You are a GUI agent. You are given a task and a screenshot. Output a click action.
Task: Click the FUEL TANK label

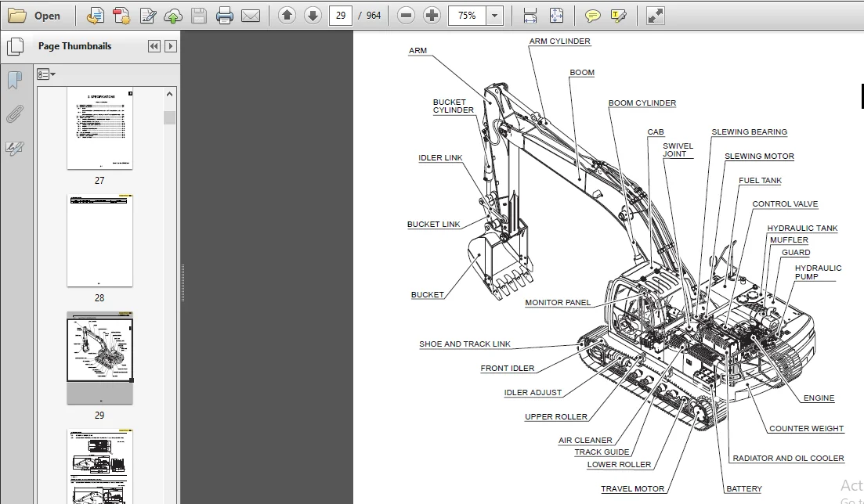pos(760,180)
